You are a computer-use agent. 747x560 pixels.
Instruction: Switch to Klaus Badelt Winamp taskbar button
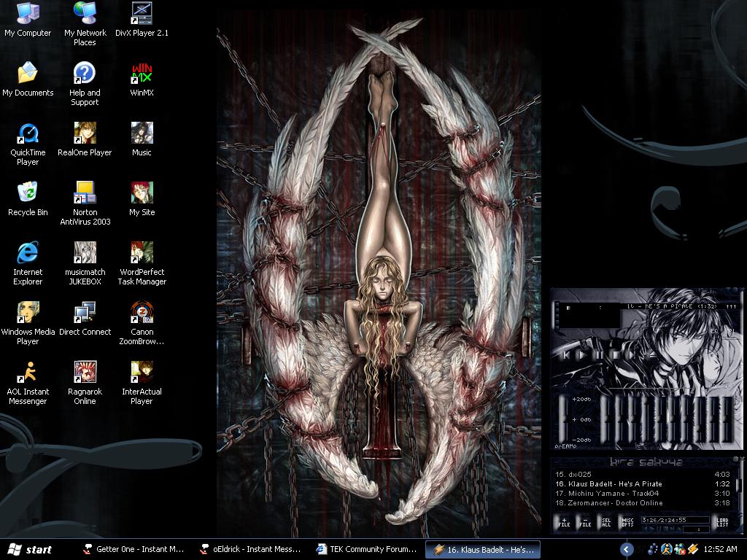point(483,550)
